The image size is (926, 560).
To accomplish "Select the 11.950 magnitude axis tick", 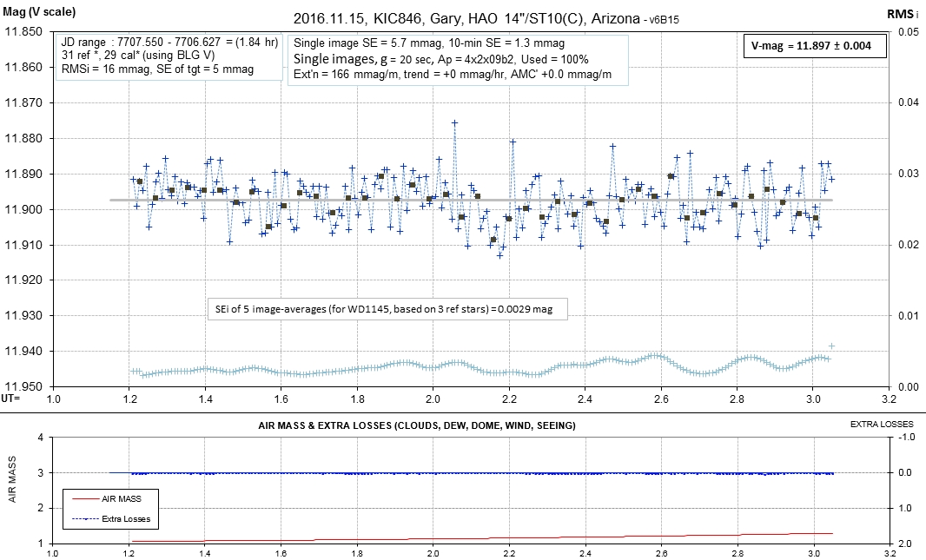I will (23, 386).
